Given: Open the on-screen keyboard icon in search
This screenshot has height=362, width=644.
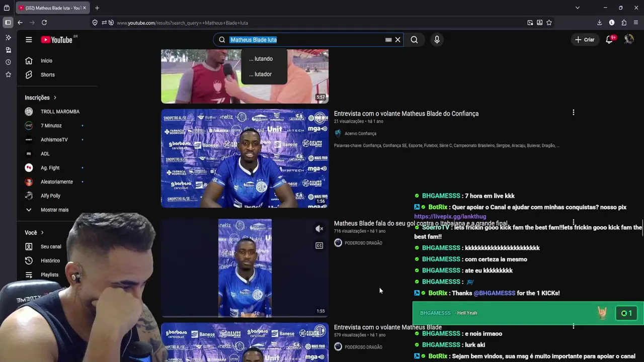Looking at the screenshot, I should click(x=388, y=40).
